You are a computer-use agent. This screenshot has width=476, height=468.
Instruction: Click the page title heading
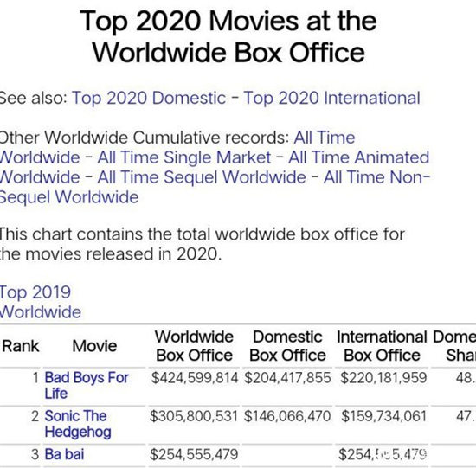tap(228, 36)
